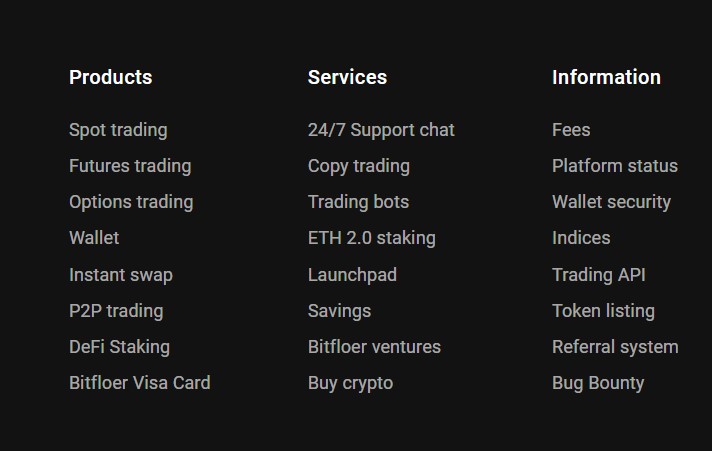Go to Copy trading service
712x451 pixels.
359,166
